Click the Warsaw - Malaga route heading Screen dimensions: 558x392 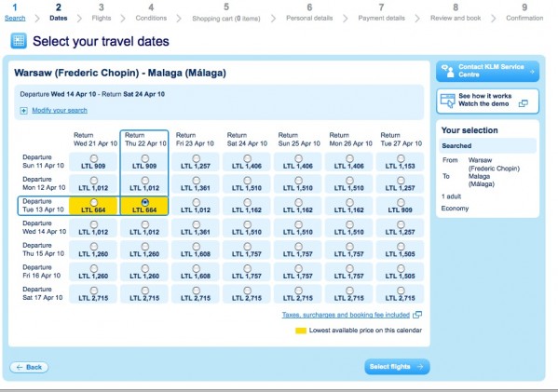[120, 73]
